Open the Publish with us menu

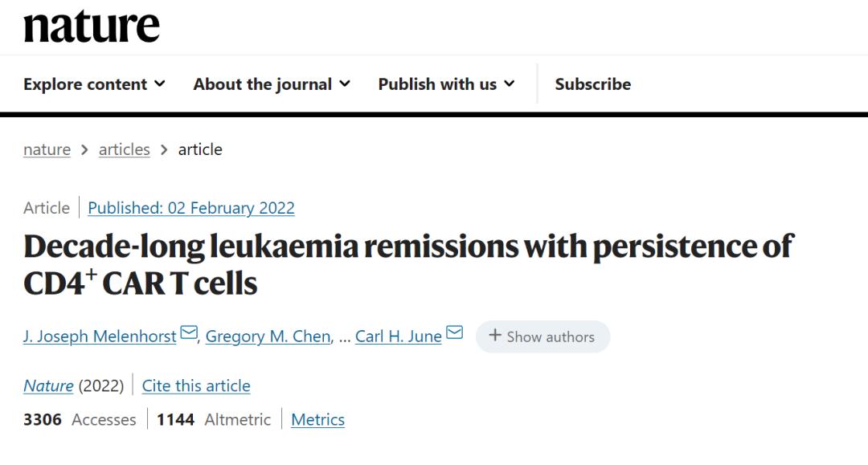pyautogui.click(x=446, y=84)
